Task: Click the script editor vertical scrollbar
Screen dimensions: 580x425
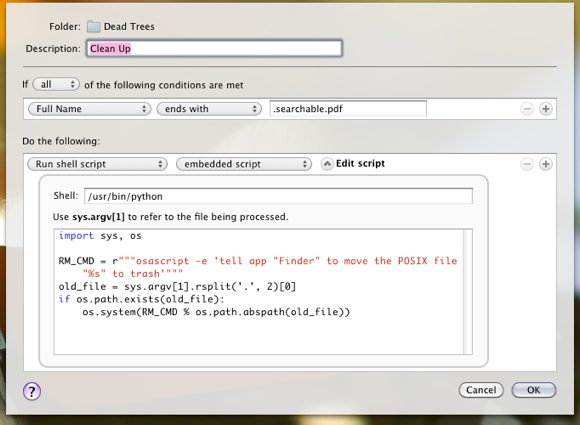Action: (x=468, y=291)
